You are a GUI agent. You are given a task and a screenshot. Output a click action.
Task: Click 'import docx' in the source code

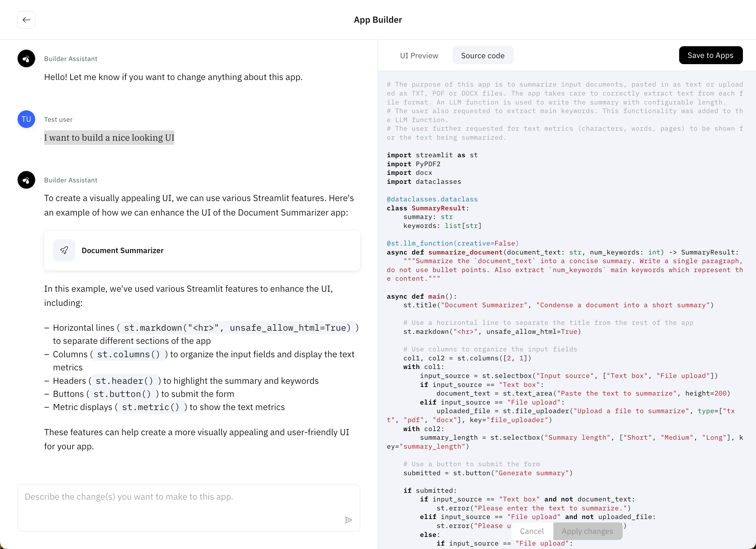(409, 173)
